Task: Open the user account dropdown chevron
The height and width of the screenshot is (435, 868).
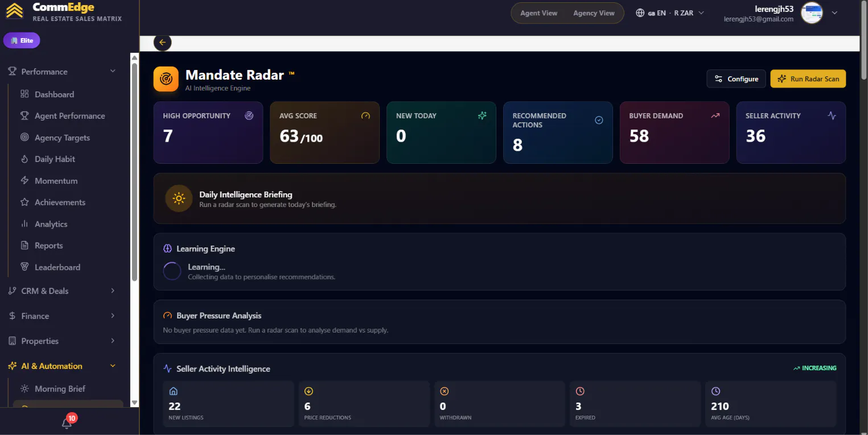Action: pos(834,13)
